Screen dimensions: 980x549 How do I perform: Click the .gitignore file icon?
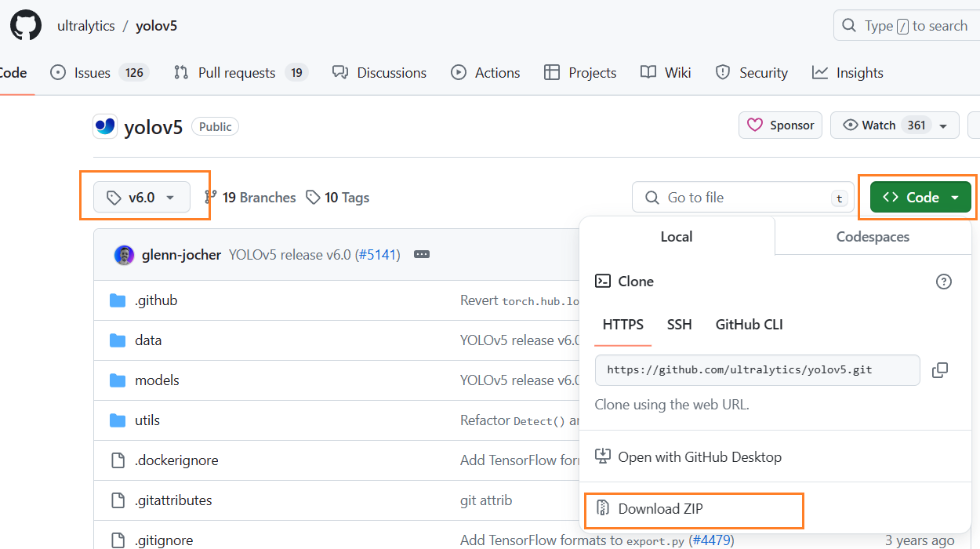click(x=118, y=540)
